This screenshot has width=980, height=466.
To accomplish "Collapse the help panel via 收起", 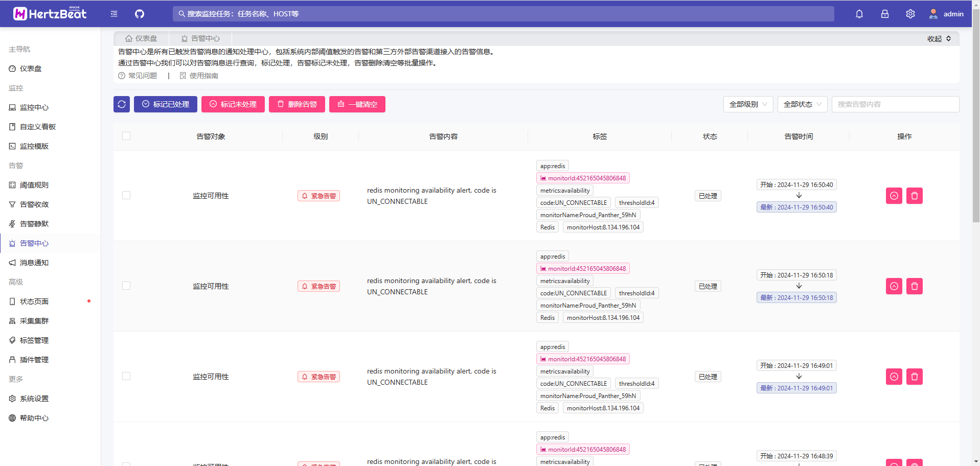I will 939,39.
